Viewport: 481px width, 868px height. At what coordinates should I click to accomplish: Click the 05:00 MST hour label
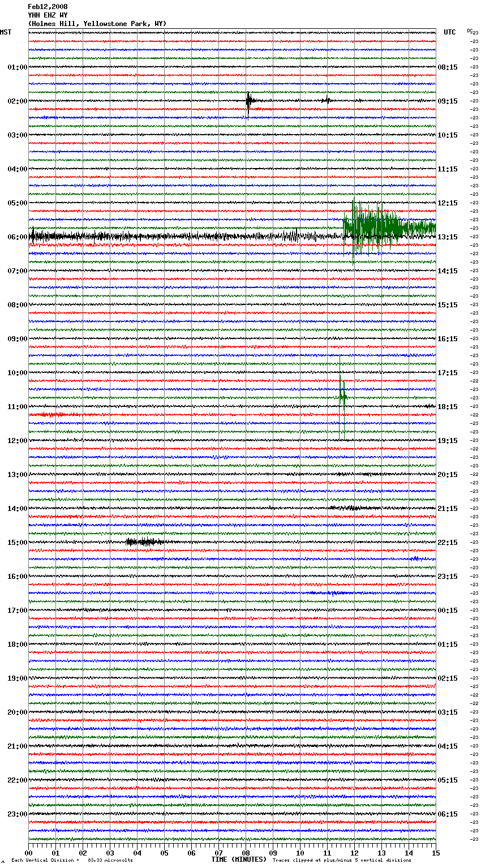tap(18, 203)
